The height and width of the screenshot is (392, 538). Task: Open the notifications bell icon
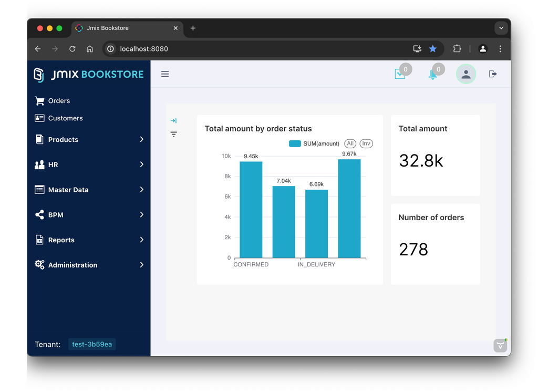pos(432,74)
